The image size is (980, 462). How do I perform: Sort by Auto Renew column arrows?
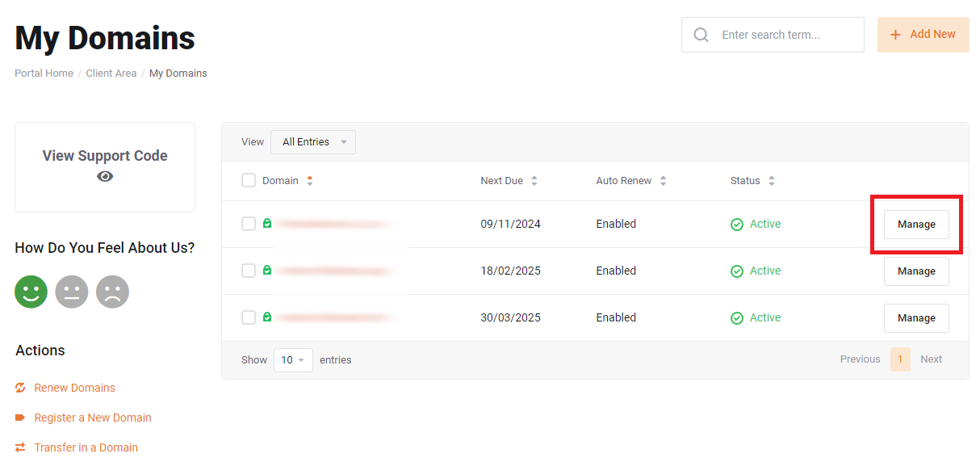point(664,181)
